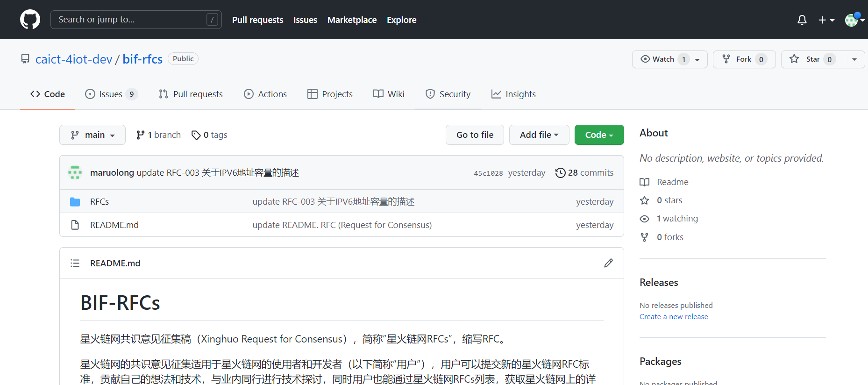Focus the Search or jump to field

pos(135,20)
